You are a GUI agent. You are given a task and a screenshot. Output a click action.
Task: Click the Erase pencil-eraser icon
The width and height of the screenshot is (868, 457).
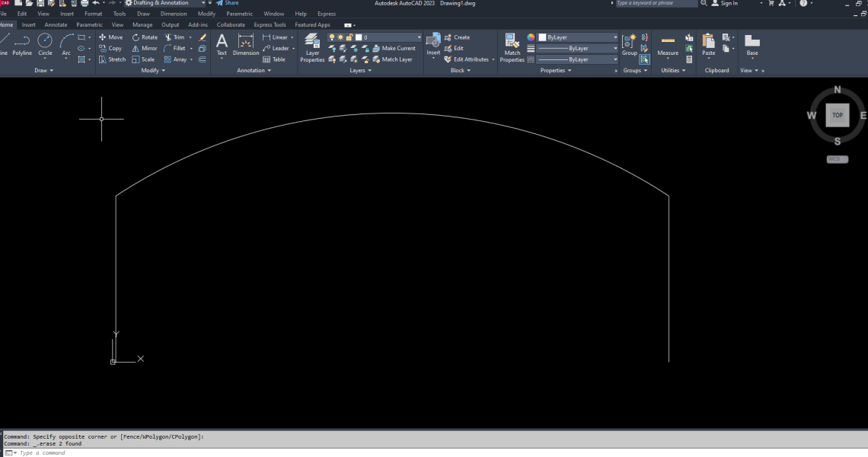202,37
